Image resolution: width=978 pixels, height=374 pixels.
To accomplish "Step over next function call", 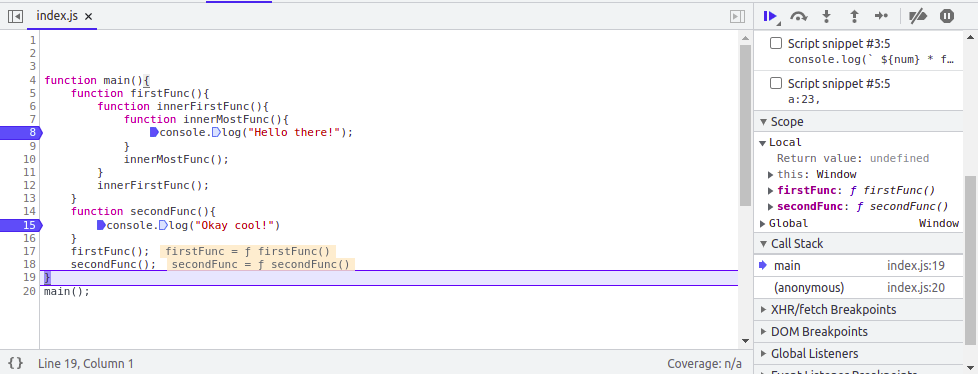I will tap(798, 17).
